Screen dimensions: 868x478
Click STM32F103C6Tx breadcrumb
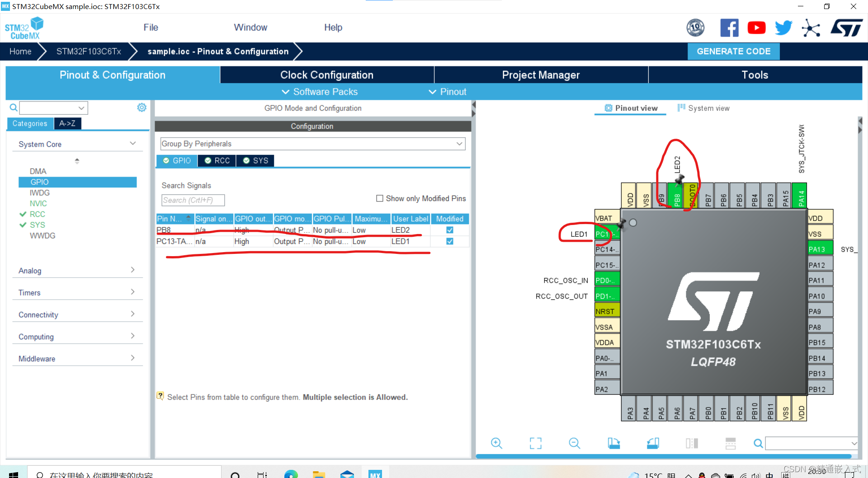89,52
